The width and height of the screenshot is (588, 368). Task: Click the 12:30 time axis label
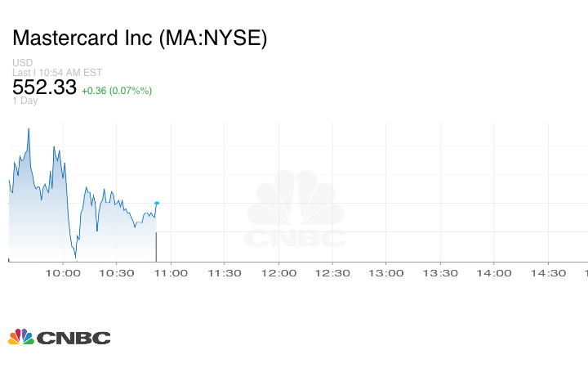pos(332,273)
